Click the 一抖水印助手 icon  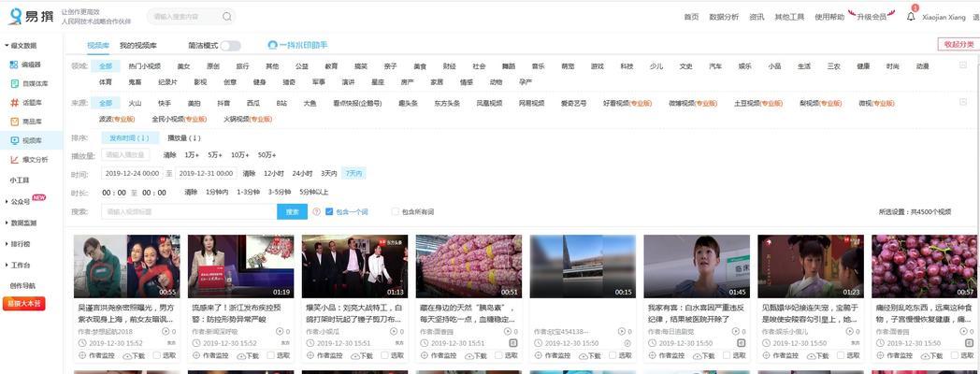pyautogui.click(x=272, y=45)
